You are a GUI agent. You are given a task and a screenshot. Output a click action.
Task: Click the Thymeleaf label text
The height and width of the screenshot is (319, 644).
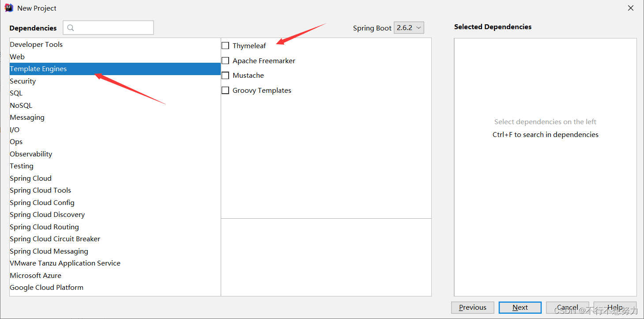tap(249, 46)
